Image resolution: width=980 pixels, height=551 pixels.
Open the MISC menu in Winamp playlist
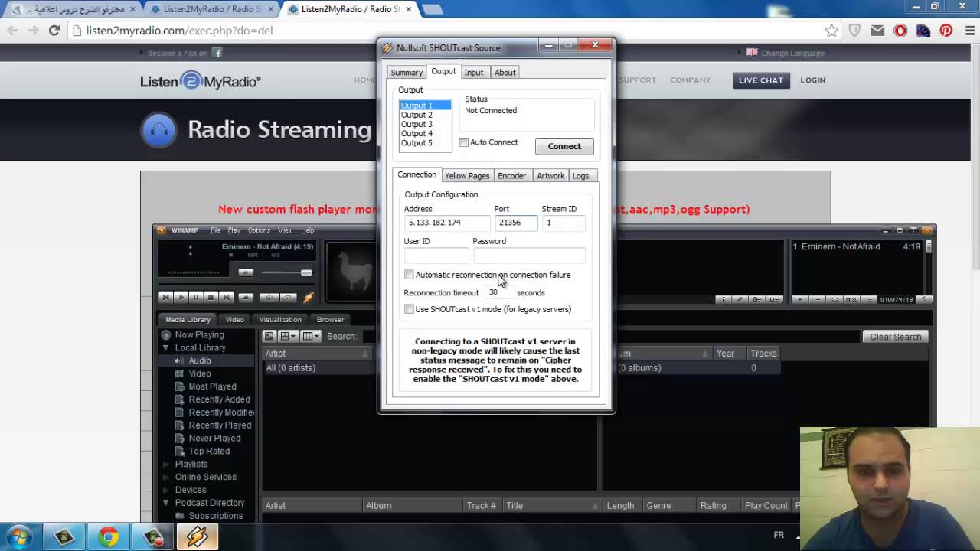tap(852, 299)
